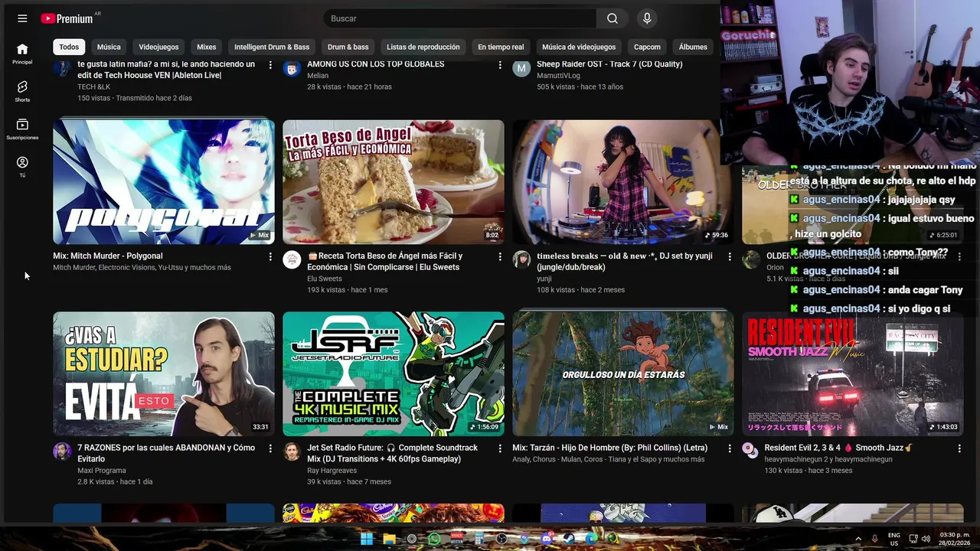Image resolution: width=980 pixels, height=551 pixels.
Task: Click the MamuttiVLog channel avatar
Action: tap(521, 68)
